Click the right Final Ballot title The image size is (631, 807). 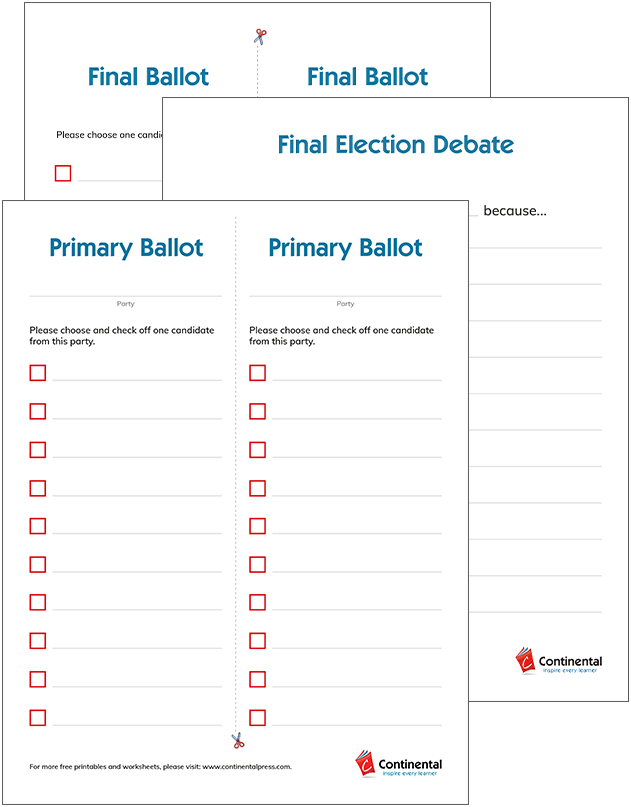point(367,77)
